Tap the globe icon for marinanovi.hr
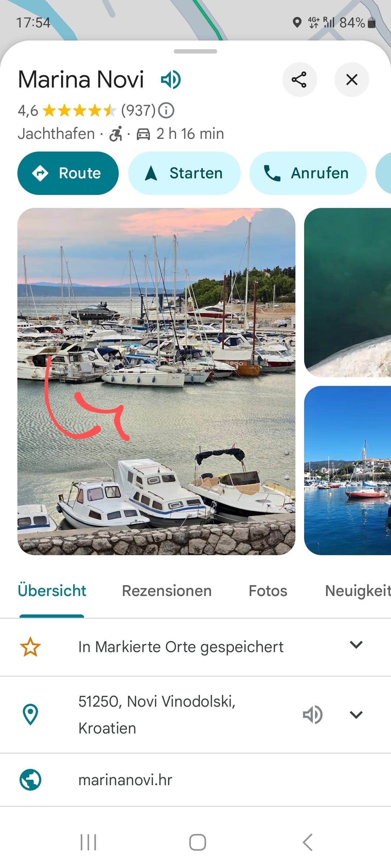 (30, 779)
